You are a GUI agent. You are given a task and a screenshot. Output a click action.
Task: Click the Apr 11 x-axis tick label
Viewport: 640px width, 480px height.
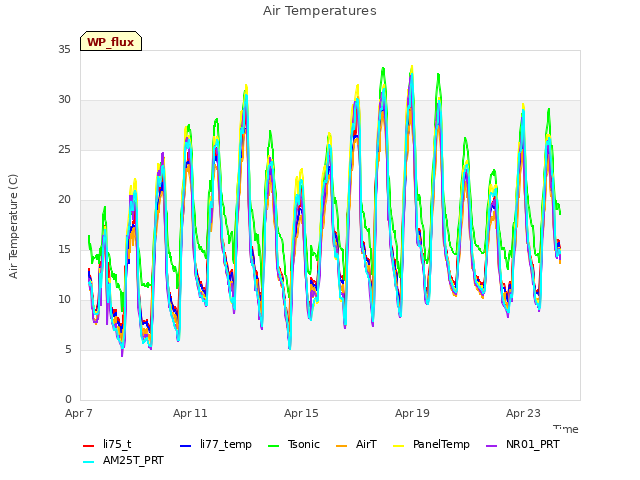tap(190, 413)
